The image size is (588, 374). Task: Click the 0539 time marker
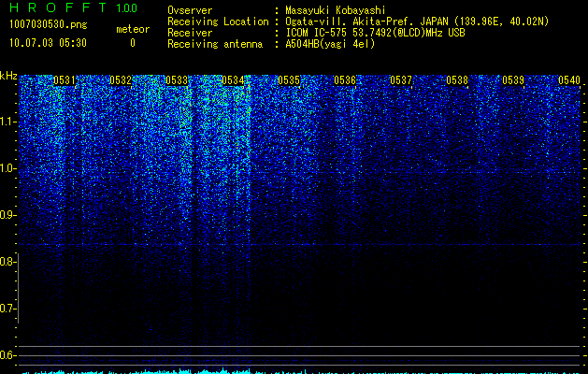513,80
